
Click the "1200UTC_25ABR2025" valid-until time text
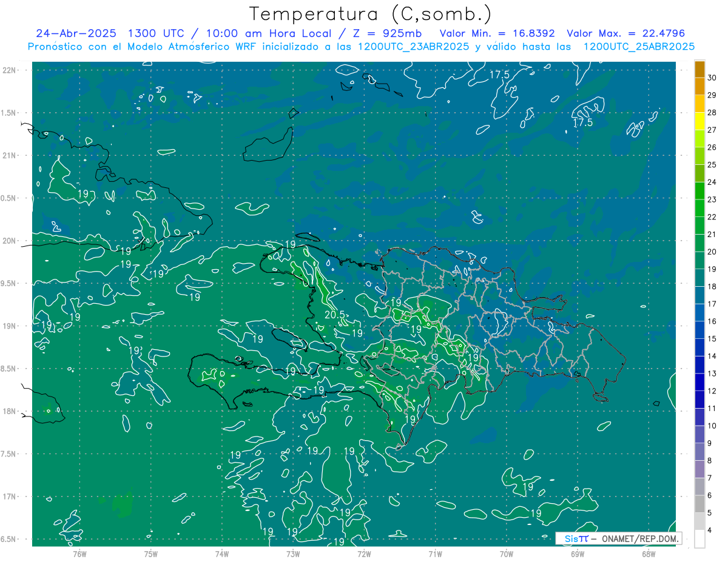click(639, 47)
